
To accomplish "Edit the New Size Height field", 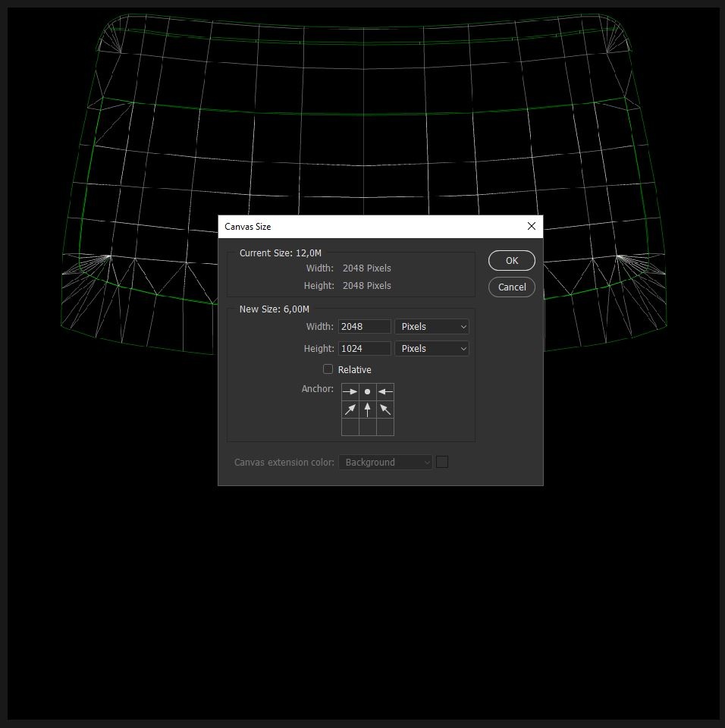I will click(x=365, y=348).
